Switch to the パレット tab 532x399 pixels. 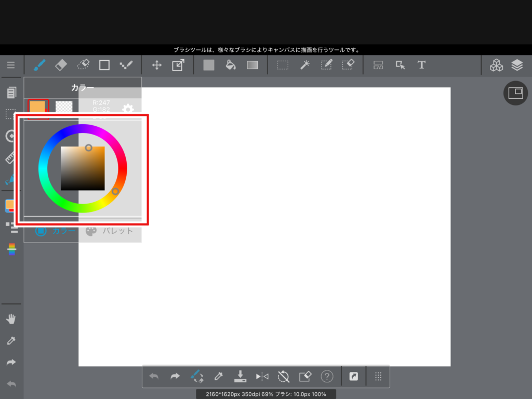[x=110, y=231]
